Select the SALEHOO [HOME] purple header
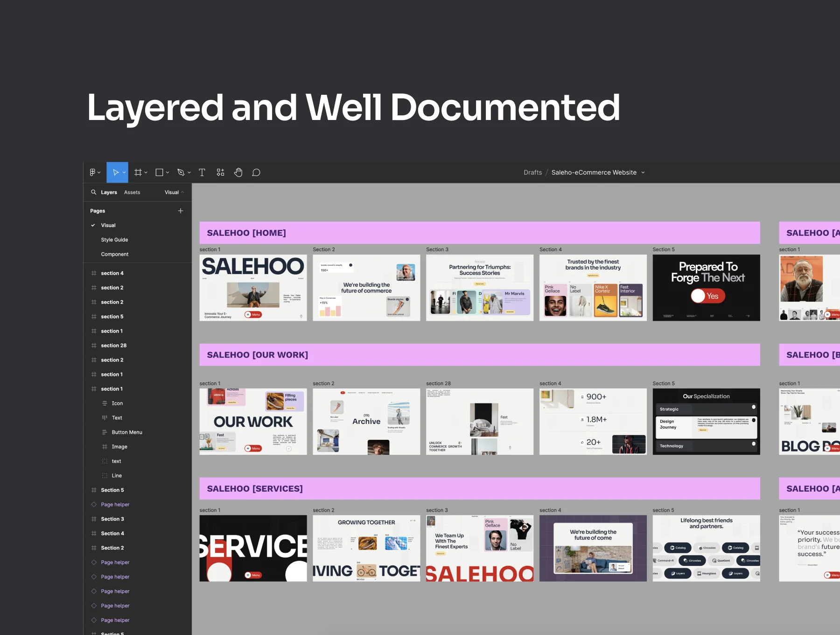Image resolution: width=840 pixels, height=635 pixels. coord(480,233)
